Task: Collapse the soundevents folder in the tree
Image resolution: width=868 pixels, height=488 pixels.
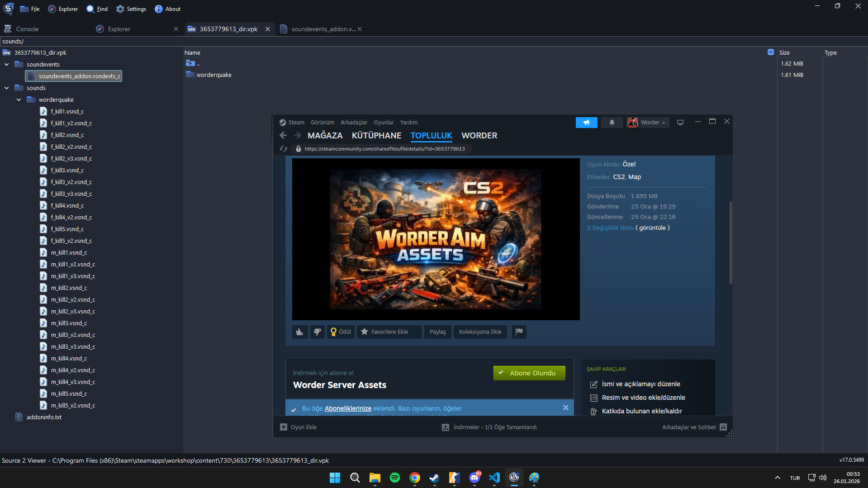Action: pos(7,65)
